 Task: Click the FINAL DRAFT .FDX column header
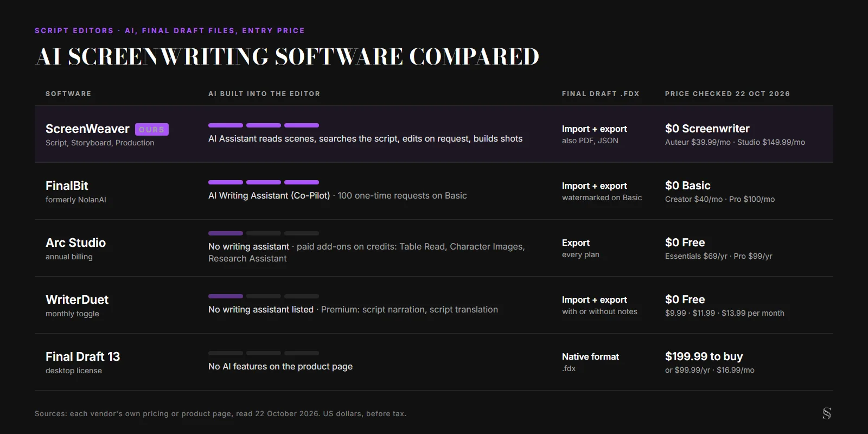coord(601,94)
